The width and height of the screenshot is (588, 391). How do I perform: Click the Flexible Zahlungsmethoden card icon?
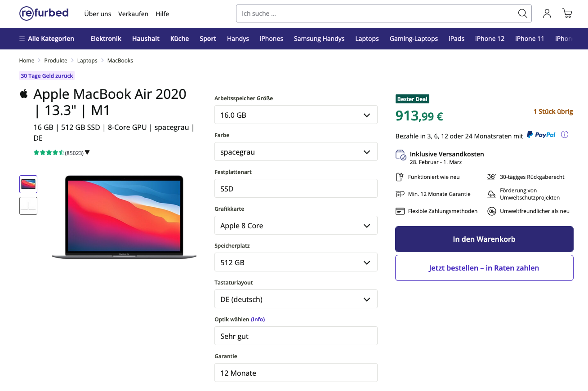[x=400, y=211]
